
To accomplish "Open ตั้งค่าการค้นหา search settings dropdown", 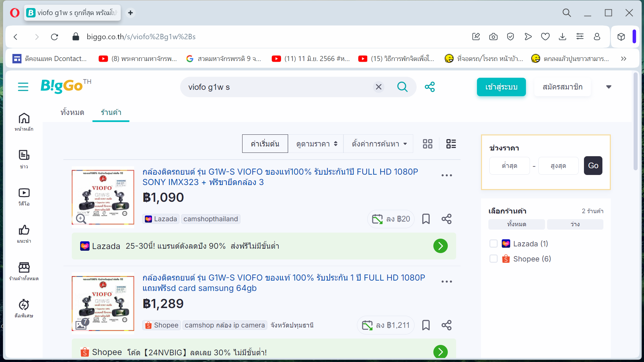I will click(379, 144).
